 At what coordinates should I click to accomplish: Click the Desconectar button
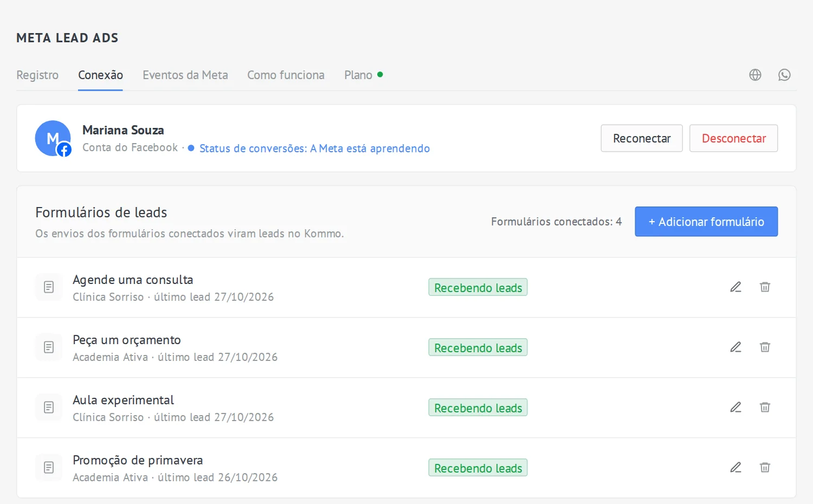point(734,138)
